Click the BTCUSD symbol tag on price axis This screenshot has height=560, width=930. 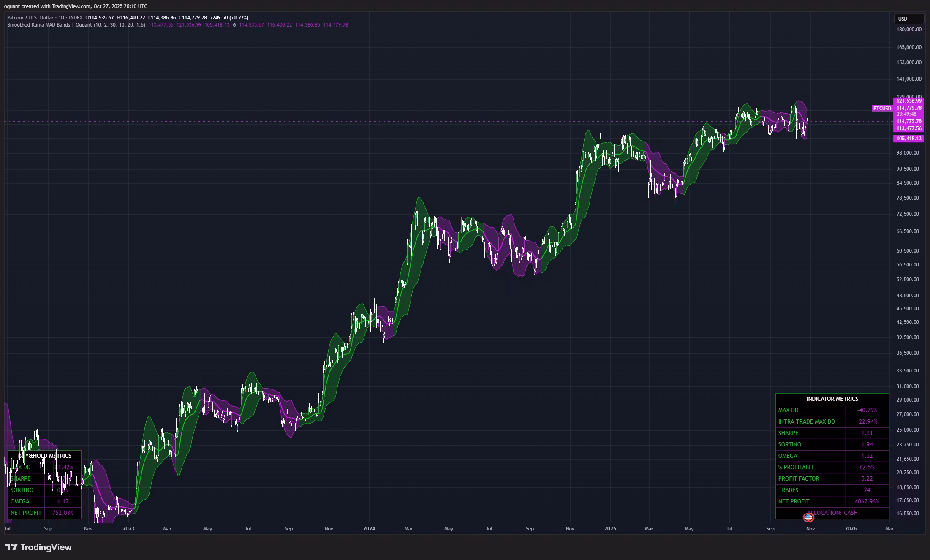tap(882, 109)
